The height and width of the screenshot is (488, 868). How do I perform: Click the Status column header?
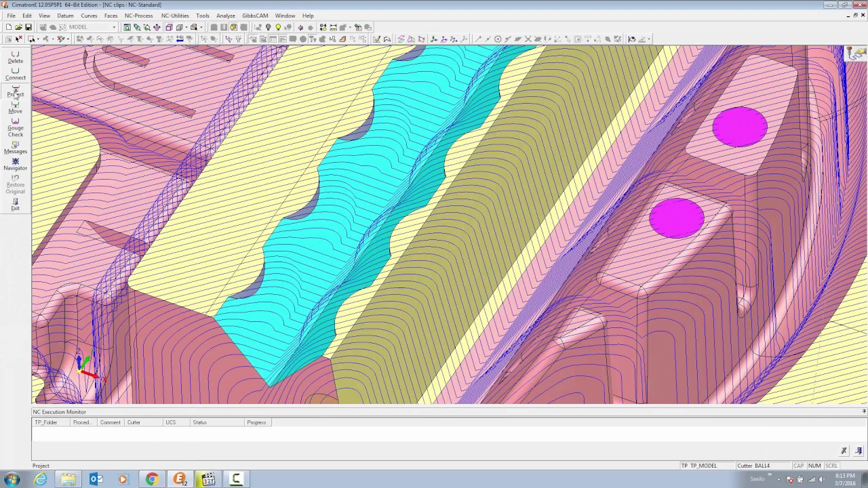click(217, 422)
